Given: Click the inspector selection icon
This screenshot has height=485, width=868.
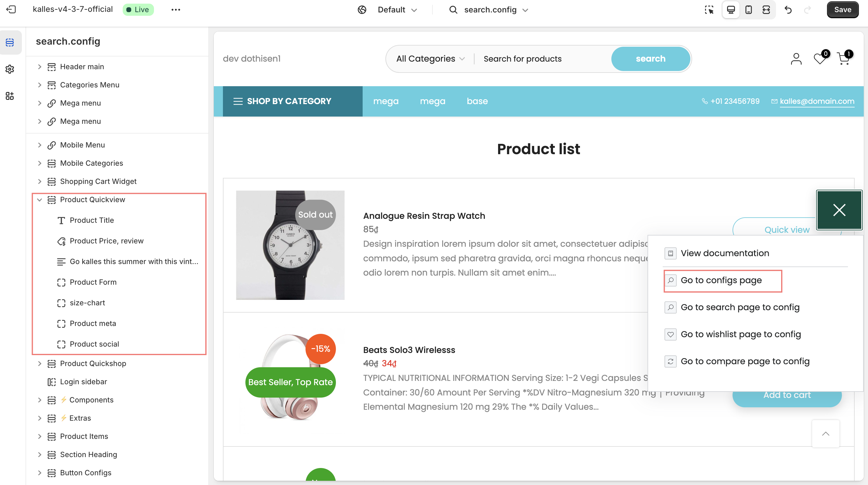Looking at the screenshot, I should [x=709, y=10].
